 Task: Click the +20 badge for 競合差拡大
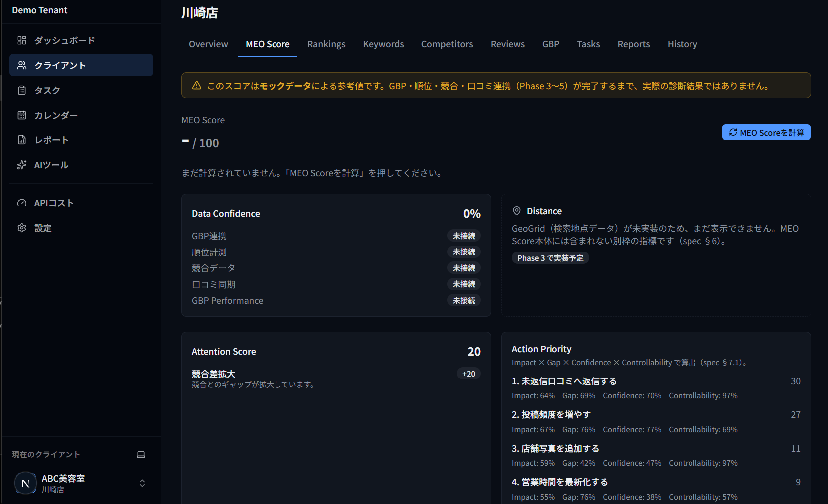coord(468,374)
